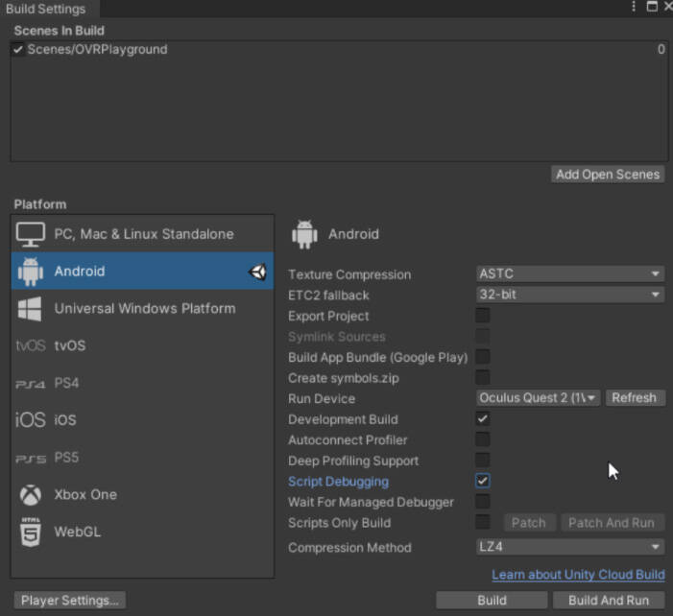
Task: Click the Universal Windows Platform logo icon
Action: click(31, 309)
